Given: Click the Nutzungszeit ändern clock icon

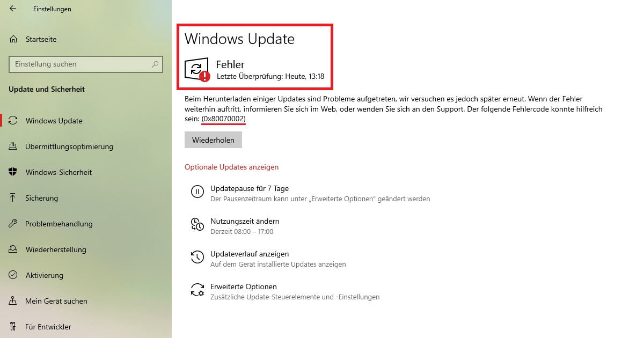Looking at the screenshot, I should pyautogui.click(x=197, y=224).
